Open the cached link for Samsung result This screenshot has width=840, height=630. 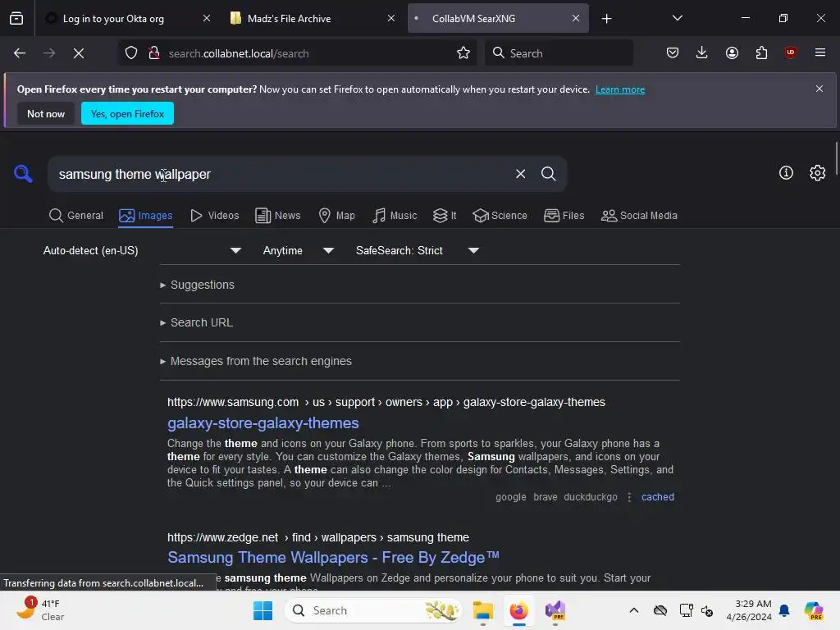[657, 496]
